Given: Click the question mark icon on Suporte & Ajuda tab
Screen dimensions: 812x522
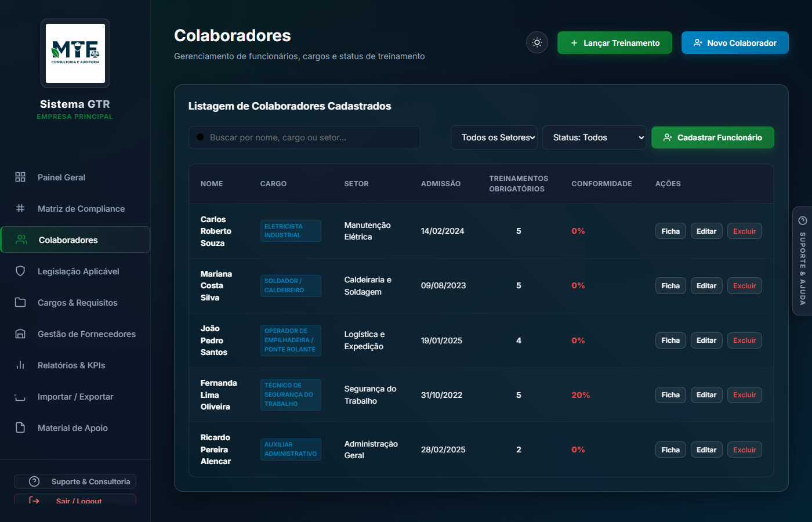Looking at the screenshot, I should click(x=803, y=220).
